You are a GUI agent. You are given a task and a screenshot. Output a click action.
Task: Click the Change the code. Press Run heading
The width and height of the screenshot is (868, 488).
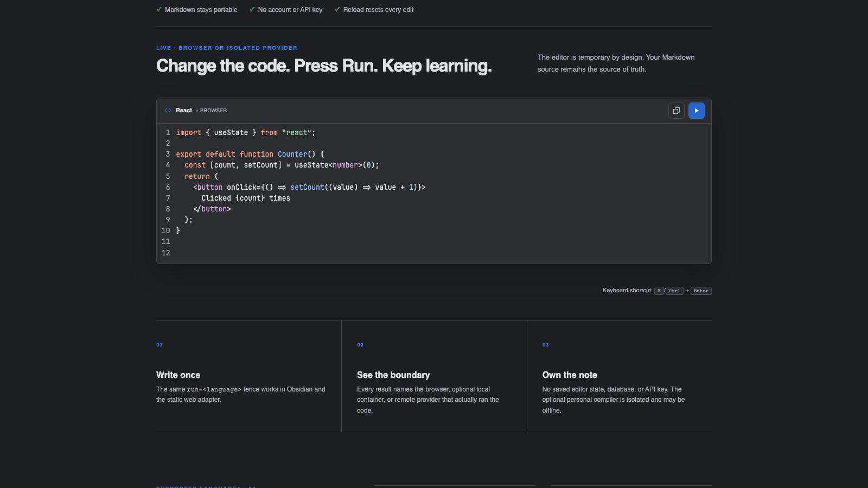[x=324, y=66]
